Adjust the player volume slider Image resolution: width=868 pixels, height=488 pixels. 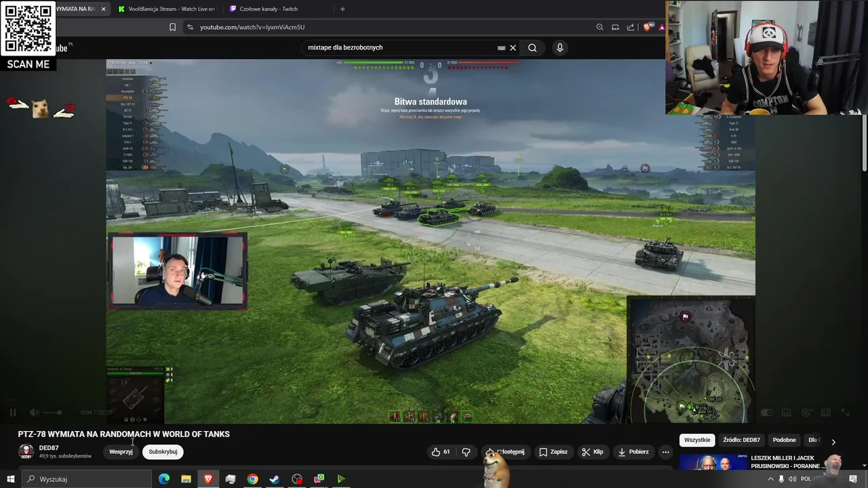53,412
